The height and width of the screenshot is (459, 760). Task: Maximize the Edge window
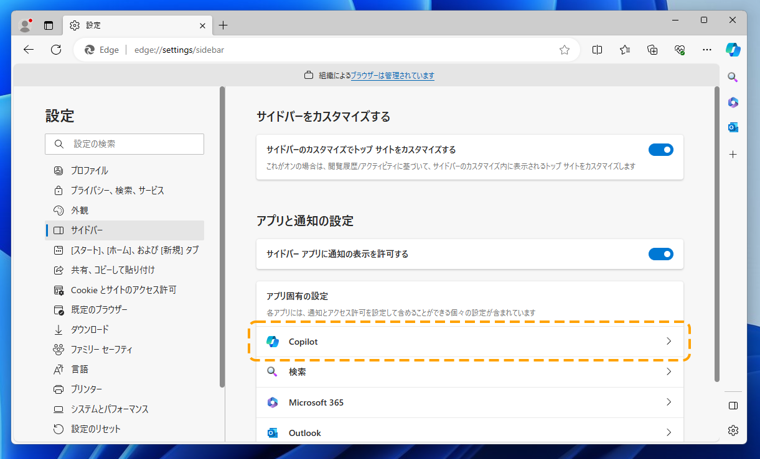[x=704, y=20]
